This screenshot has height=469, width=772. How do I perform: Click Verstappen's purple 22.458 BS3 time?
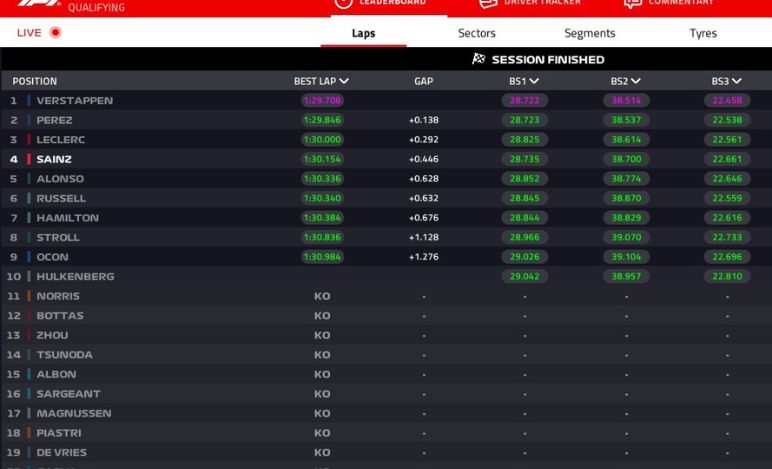(x=727, y=100)
